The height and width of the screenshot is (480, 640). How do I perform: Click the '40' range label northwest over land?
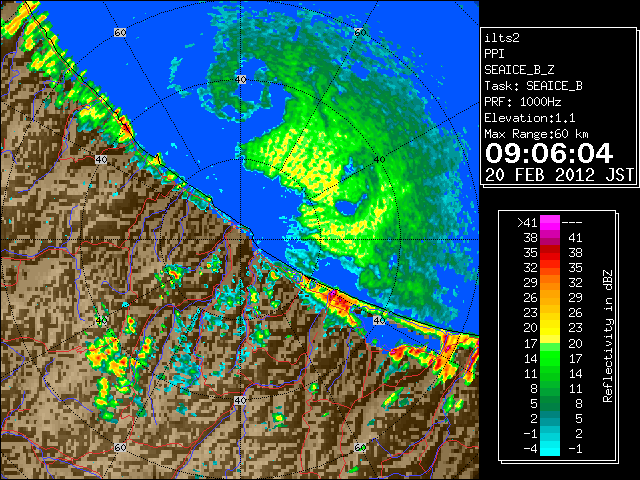(x=101, y=160)
